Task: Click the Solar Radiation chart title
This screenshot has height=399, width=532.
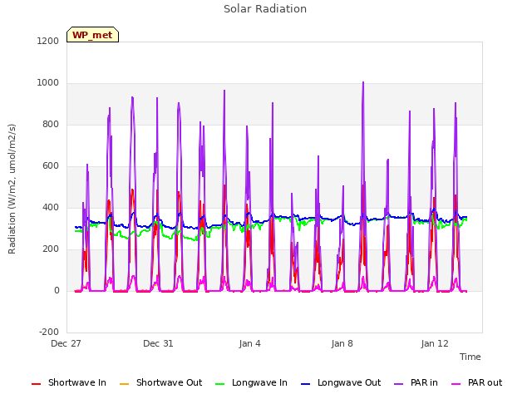Action: (265, 9)
